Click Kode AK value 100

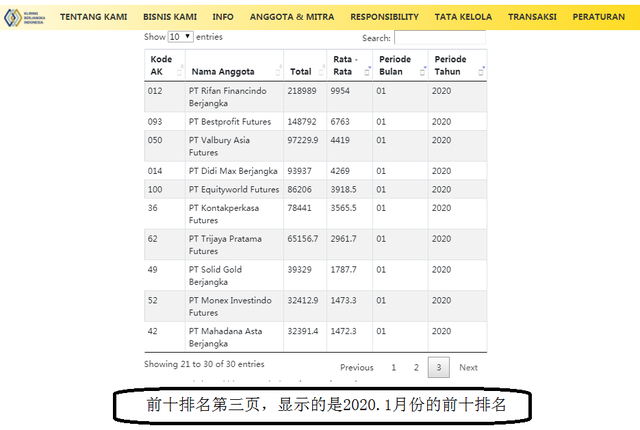(x=155, y=189)
